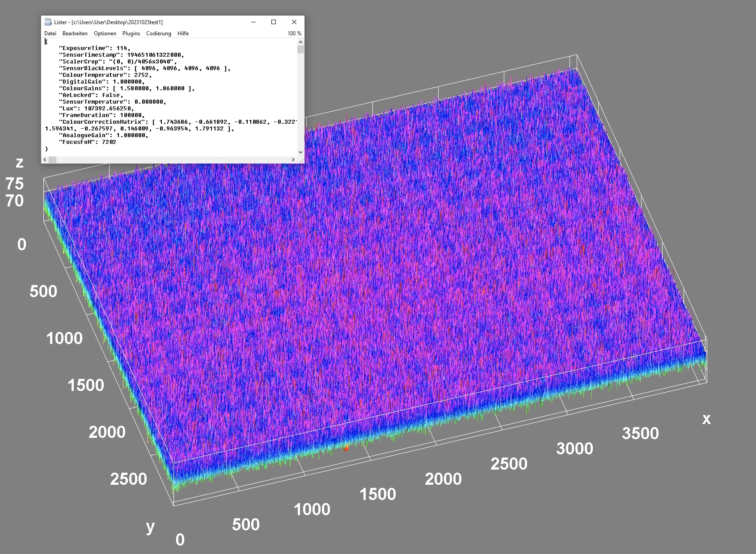Click the horizontal scrollbar left arrow
Viewport: 756px width, 554px height.
pyautogui.click(x=45, y=159)
